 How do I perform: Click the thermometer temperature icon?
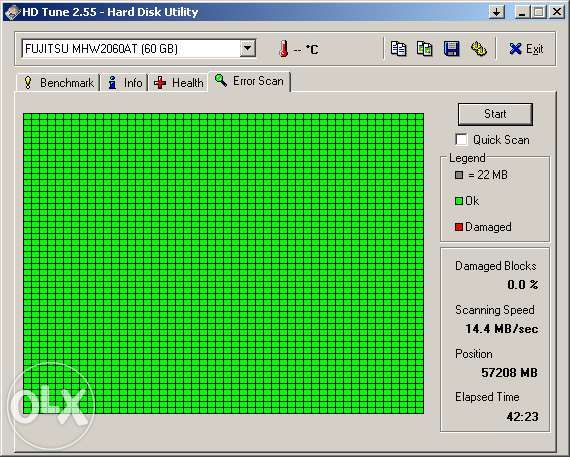coord(284,49)
